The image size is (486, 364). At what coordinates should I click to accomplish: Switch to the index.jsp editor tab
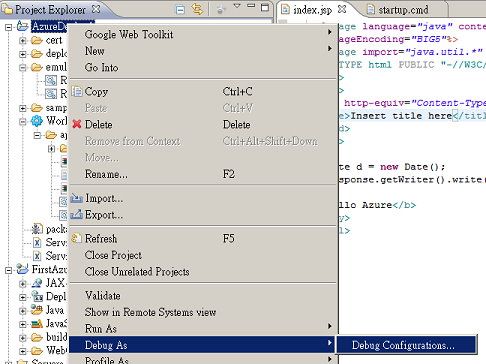[x=312, y=10]
